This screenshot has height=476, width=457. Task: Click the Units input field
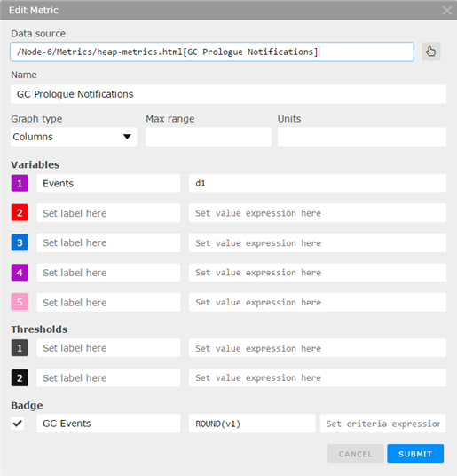pyautogui.click(x=362, y=137)
